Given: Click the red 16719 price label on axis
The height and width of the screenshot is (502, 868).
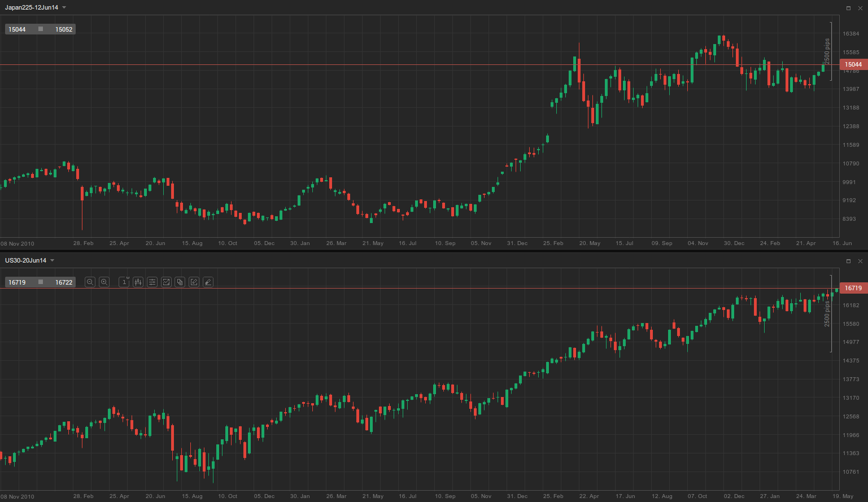Looking at the screenshot, I should coord(853,288).
